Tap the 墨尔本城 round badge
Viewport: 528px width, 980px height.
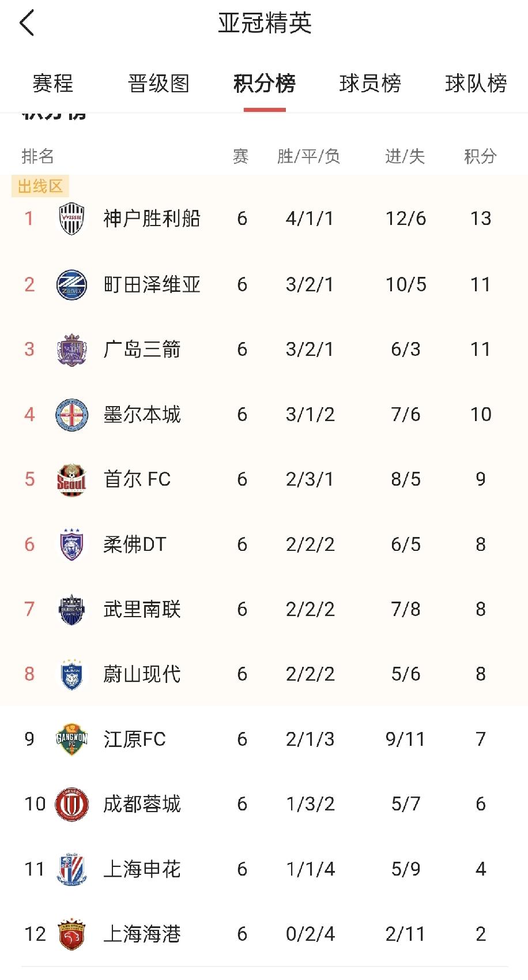[x=71, y=415]
